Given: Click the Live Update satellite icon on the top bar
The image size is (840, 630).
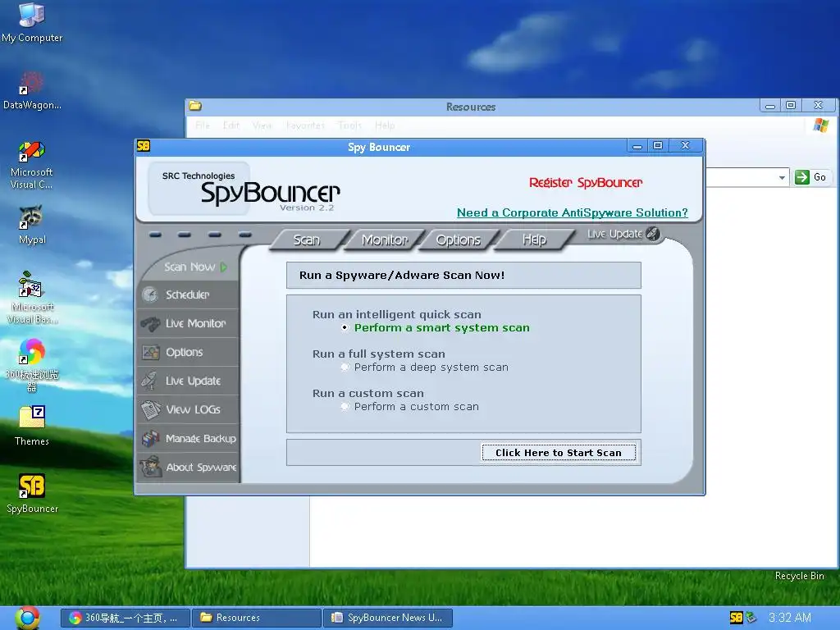Looking at the screenshot, I should (x=652, y=234).
